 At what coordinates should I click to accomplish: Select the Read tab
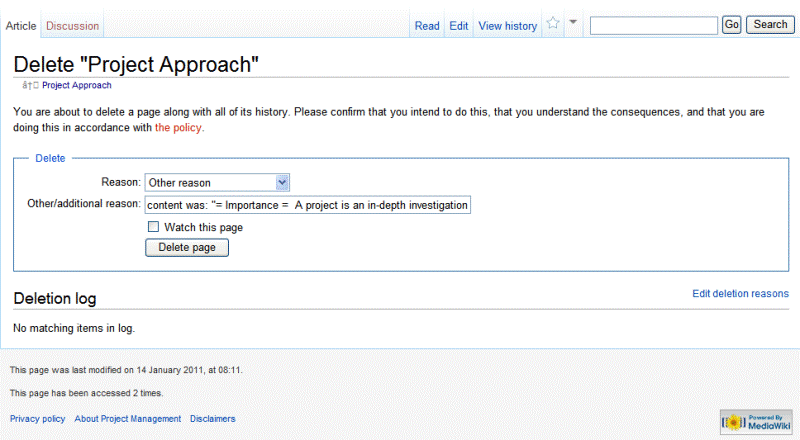427,26
